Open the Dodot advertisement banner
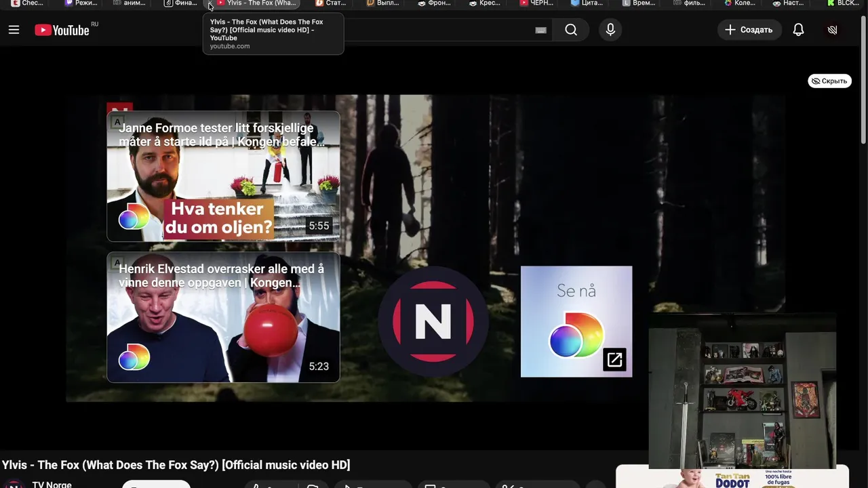The width and height of the screenshot is (868, 488). (x=732, y=477)
